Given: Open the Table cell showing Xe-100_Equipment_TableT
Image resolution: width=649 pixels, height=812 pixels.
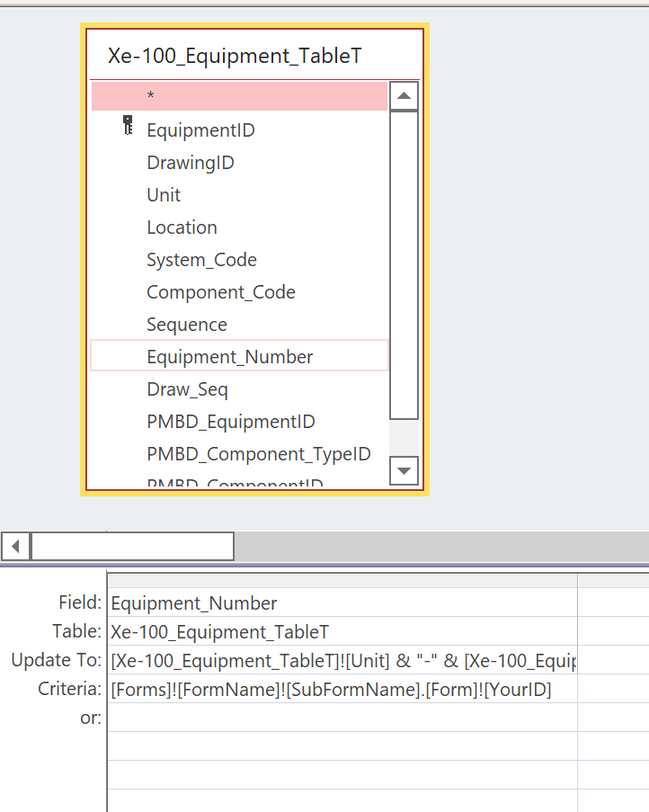Looking at the screenshot, I should (x=342, y=632).
